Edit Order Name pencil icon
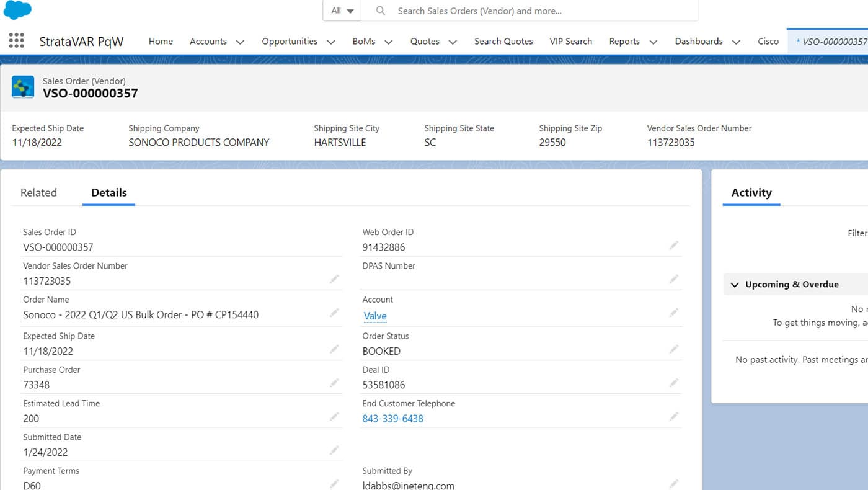Screen dimensions: 868x490 click(x=334, y=313)
